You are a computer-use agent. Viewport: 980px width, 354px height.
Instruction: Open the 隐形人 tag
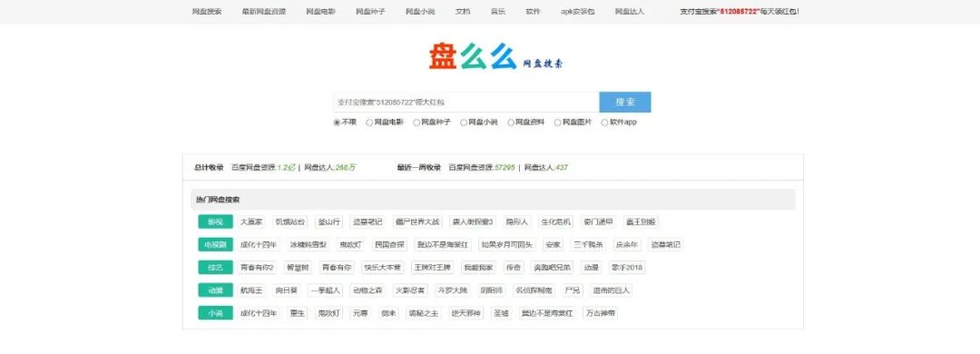[517, 222]
